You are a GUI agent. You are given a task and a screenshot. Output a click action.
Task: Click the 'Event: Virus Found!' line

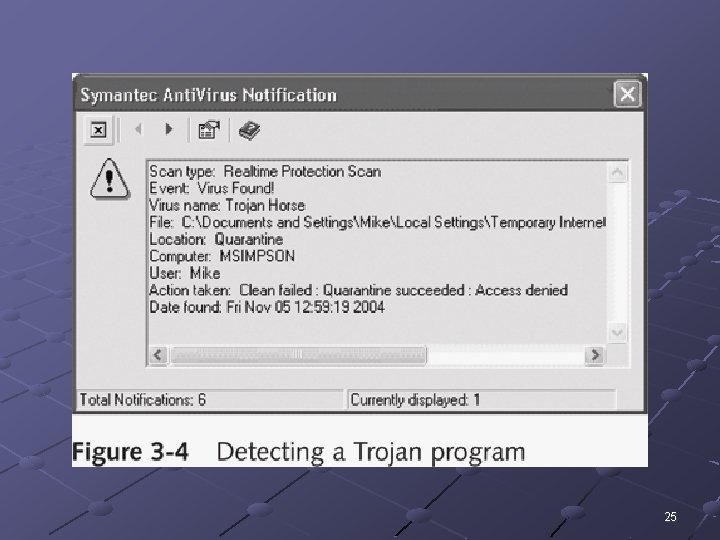point(212,188)
